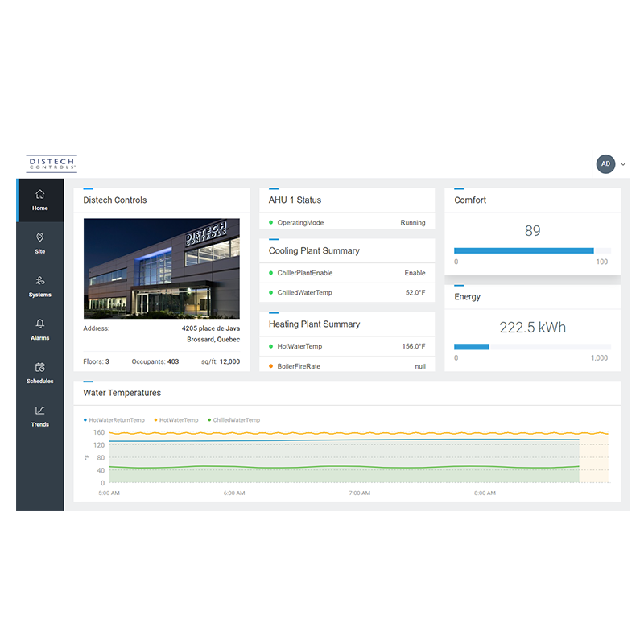Open the AD user avatar
This screenshot has width=644, height=644.
605,163
